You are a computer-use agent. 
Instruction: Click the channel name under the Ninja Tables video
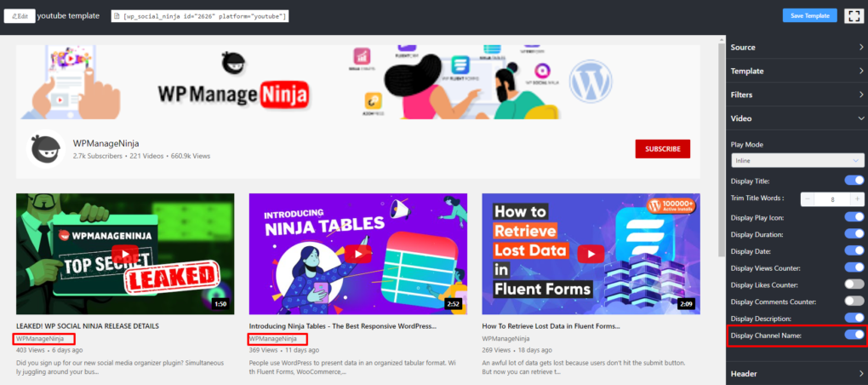click(273, 338)
